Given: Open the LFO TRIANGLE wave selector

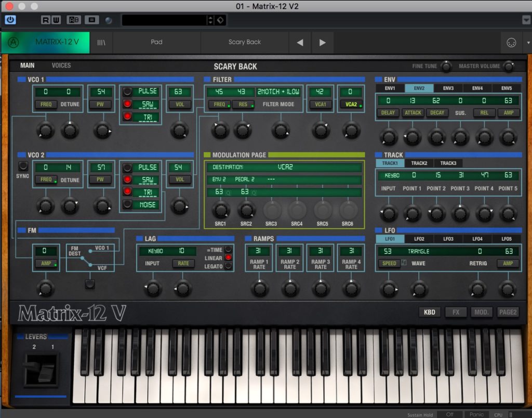Looking at the screenshot, I should coord(418,251).
